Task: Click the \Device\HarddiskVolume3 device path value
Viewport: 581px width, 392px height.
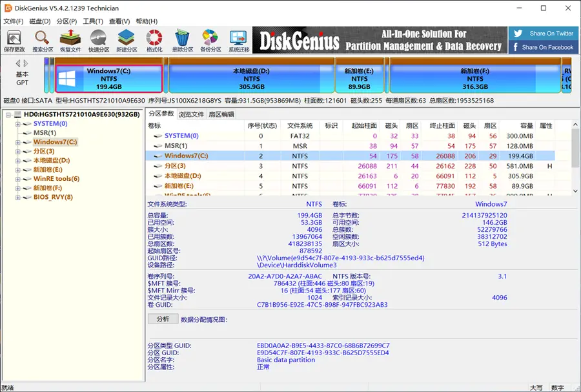Action: 297,265
